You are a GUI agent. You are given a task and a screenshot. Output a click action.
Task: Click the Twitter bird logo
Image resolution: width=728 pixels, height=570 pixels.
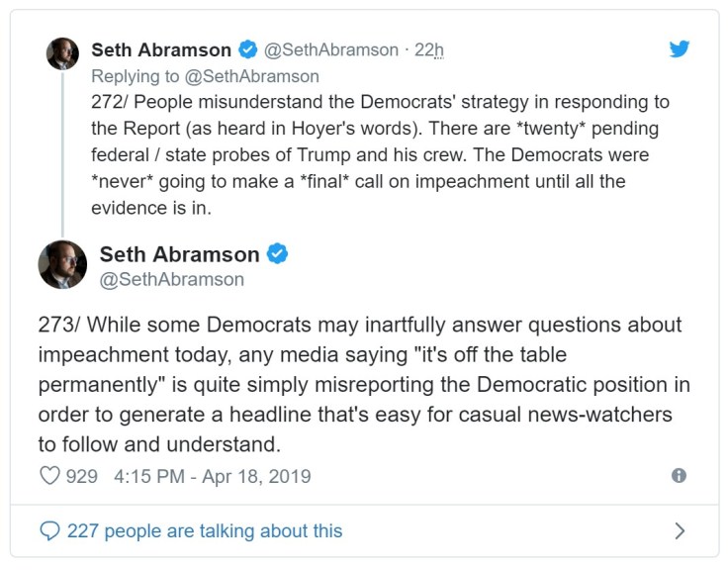[x=679, y=49]
